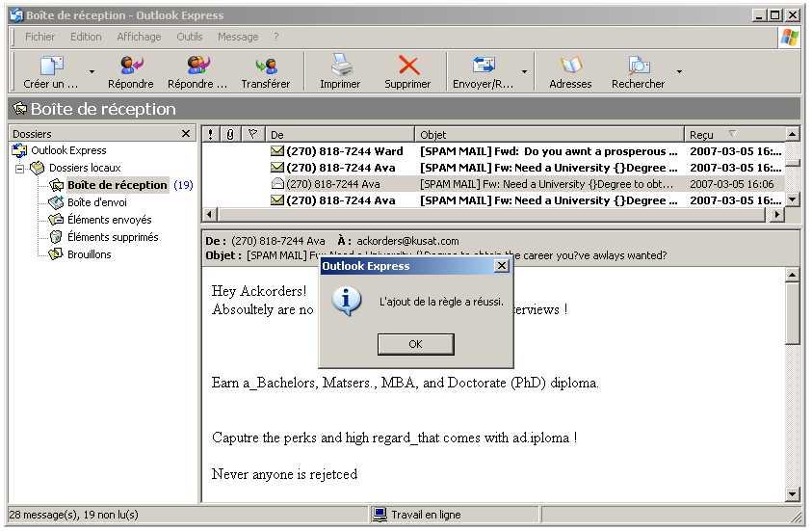
Task: Click preview pane vertical scrollbar thumb
Action: click(x=793, y=314)
